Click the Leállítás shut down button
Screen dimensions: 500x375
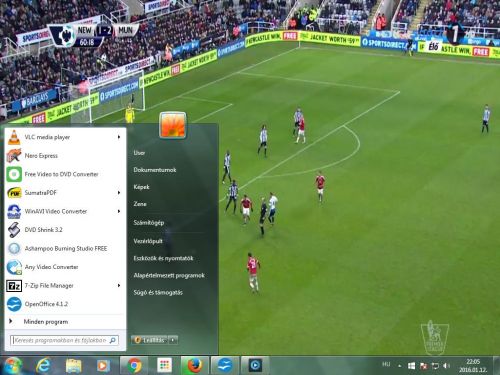click(x=150, y=340)
